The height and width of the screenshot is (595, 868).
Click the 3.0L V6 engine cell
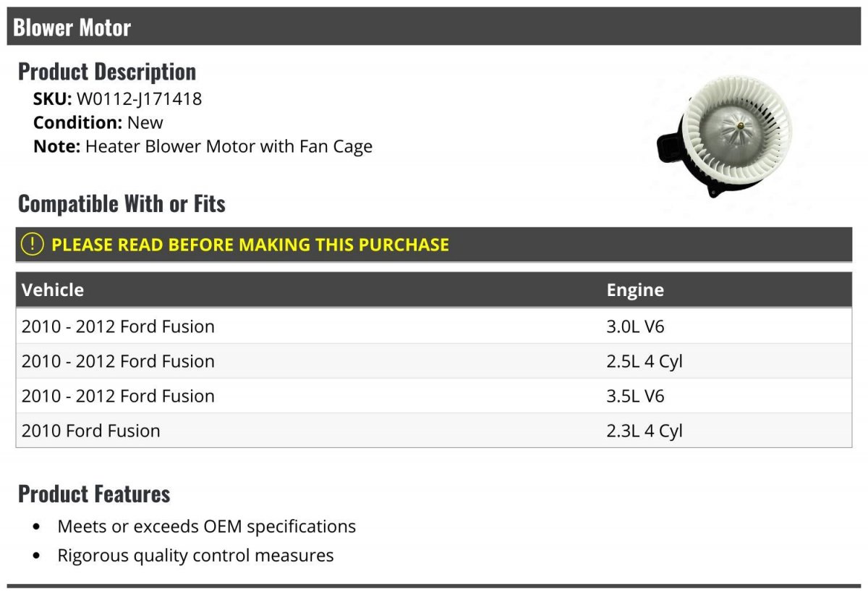[x=635, y=326]
